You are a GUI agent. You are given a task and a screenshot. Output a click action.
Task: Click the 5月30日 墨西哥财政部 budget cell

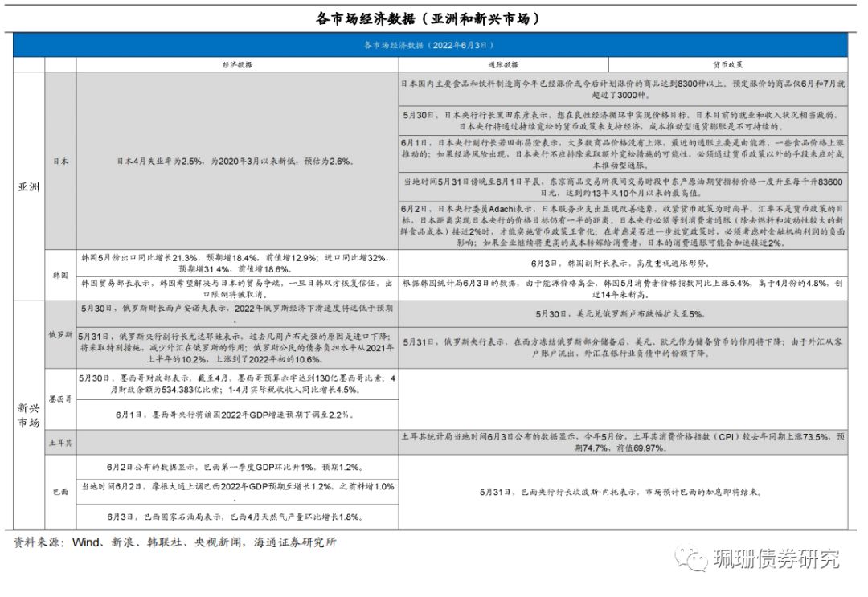pos(237,384)
